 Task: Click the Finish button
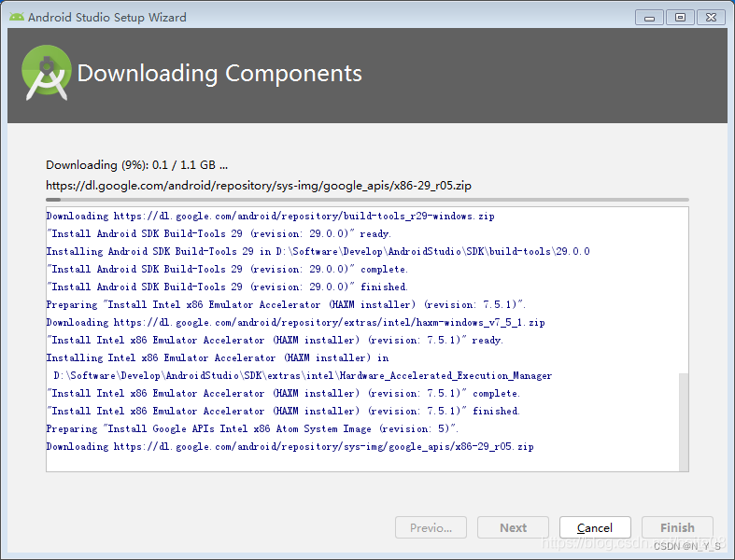677,527
